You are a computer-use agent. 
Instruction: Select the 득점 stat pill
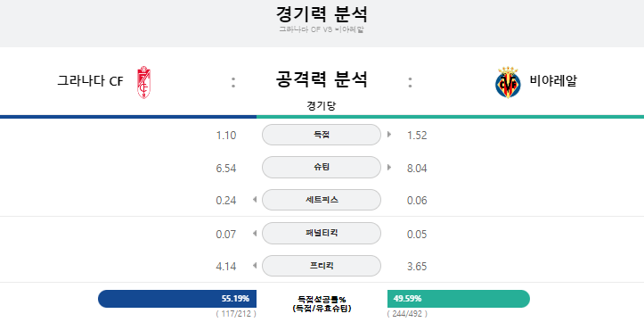click(x=322, y=135)
